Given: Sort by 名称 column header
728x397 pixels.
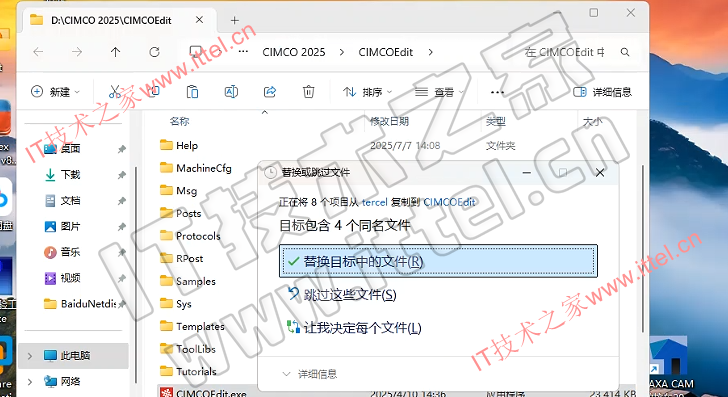Looking at the screenshot, I should pos(179,122).
